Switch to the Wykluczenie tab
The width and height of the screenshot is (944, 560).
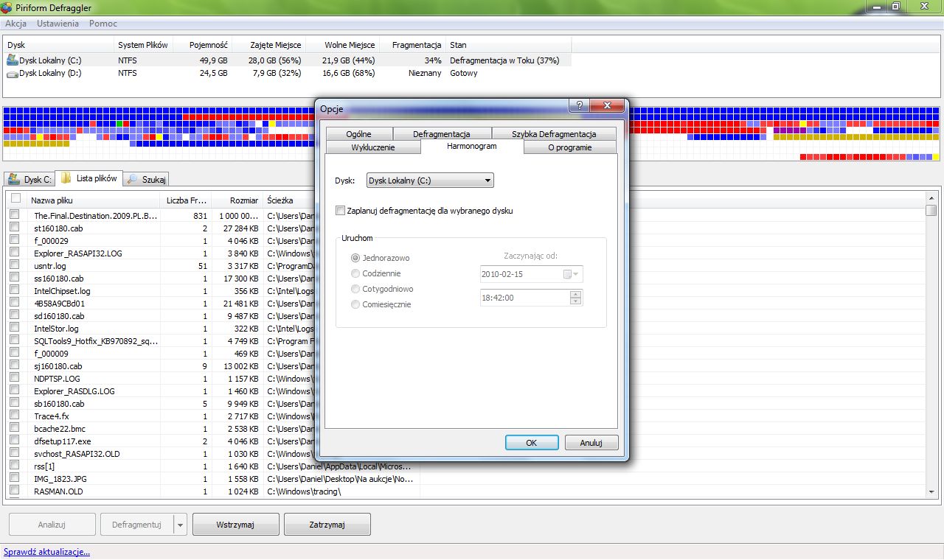point(373,147)
